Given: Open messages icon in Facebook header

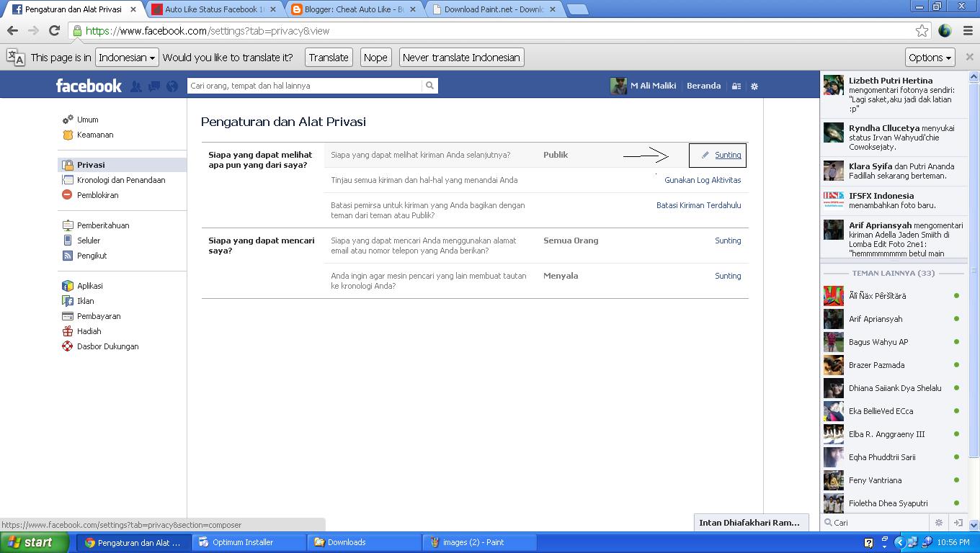Looking at the screenshot, I should (154, 86).
